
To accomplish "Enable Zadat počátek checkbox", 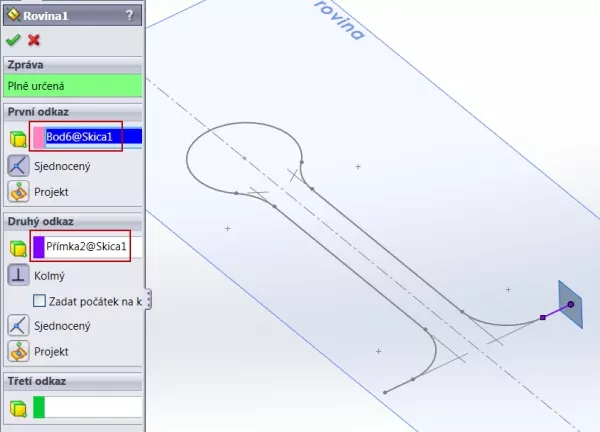I will (40, 301).
